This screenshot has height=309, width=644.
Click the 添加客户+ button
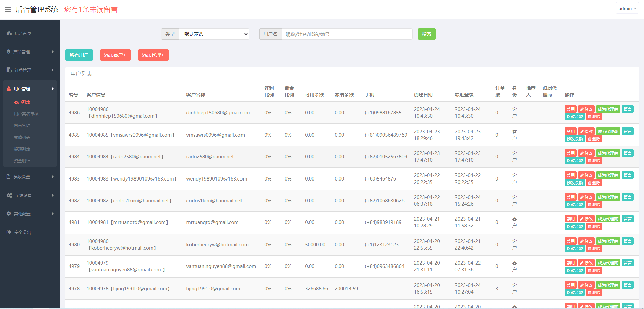pyautogui.click(x=115, y=55)
